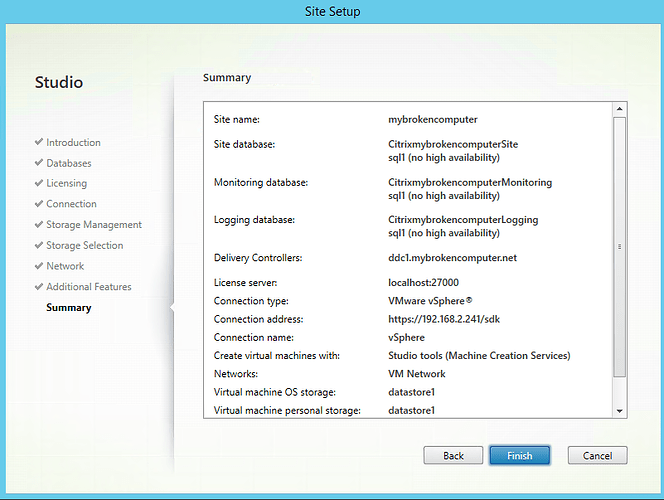
Task: Click the checkmark icon beside Introduction
Action: (x=39, y=143)
